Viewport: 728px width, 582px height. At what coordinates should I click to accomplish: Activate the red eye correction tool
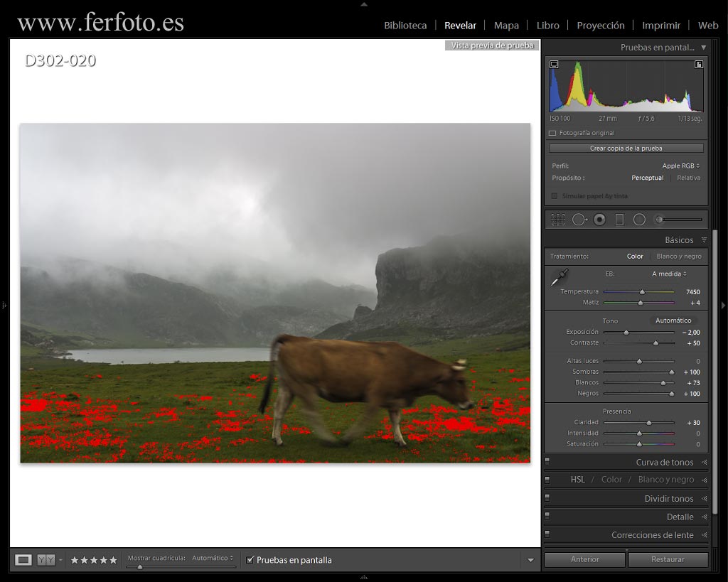coord(599,220)
